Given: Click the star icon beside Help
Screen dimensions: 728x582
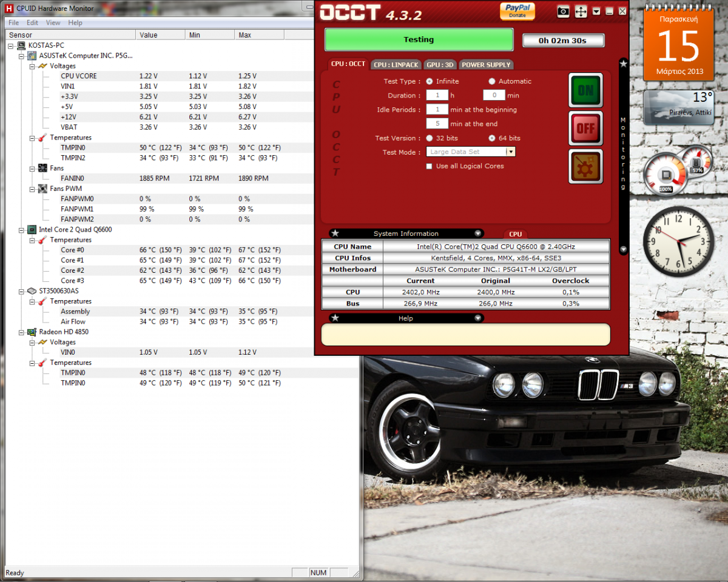Looking at the screenshot, I should 335,318.
